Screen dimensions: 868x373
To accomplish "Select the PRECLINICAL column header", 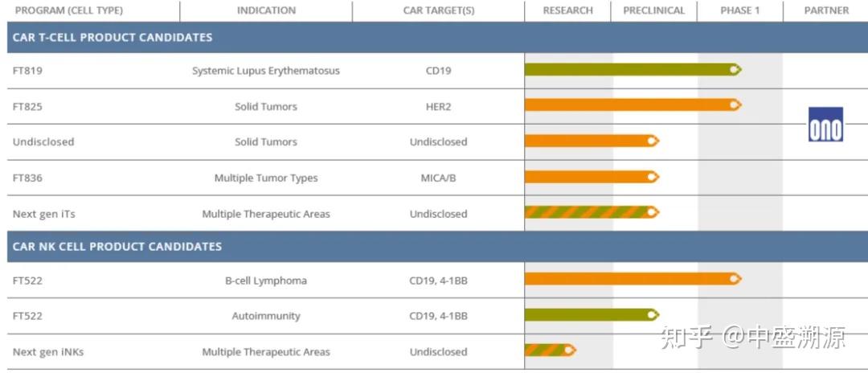I will 653,10.
